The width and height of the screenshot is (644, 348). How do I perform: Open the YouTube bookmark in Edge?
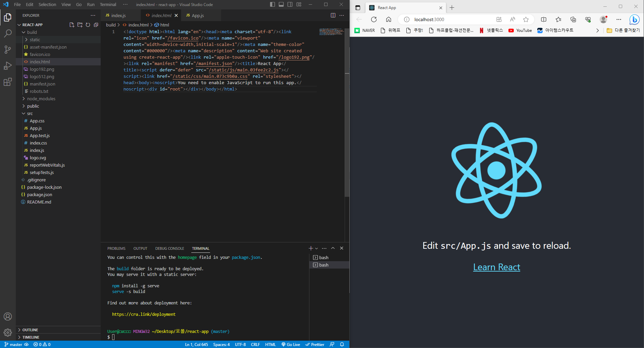pyautogui.click(x=520, y=30)
